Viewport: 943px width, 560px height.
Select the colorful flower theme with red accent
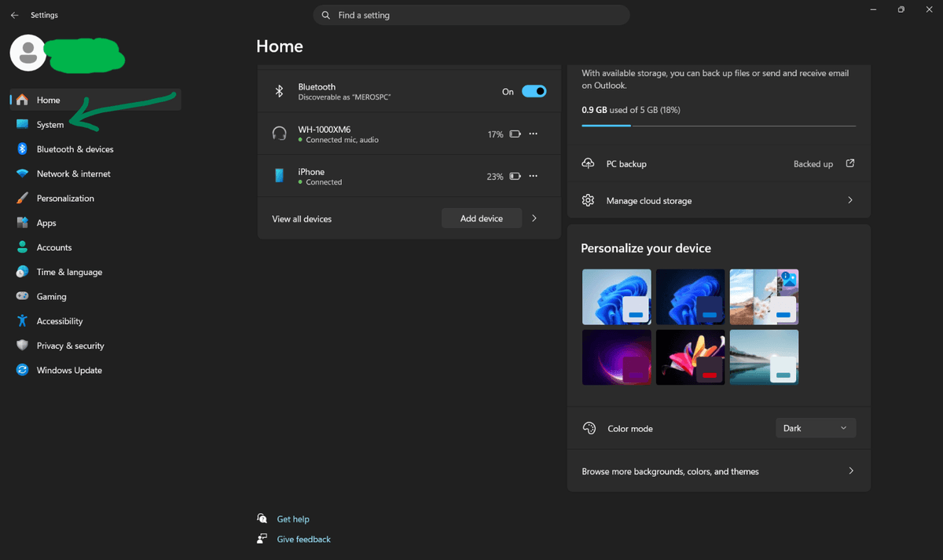coord(690,357)
